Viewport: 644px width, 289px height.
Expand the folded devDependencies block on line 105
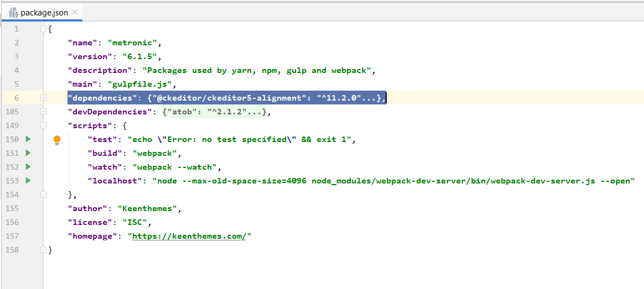tap(44, 112)
